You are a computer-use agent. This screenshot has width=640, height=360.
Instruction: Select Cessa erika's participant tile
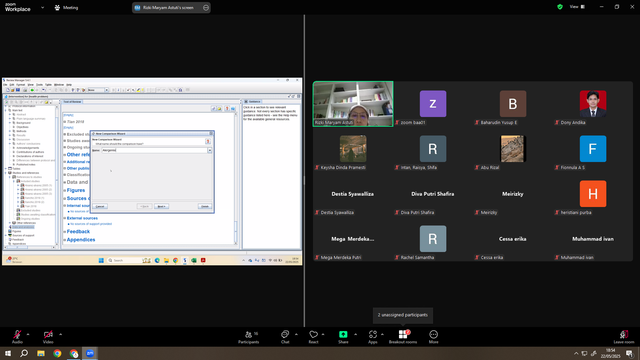pyautogui.click(x=513, y=239)
